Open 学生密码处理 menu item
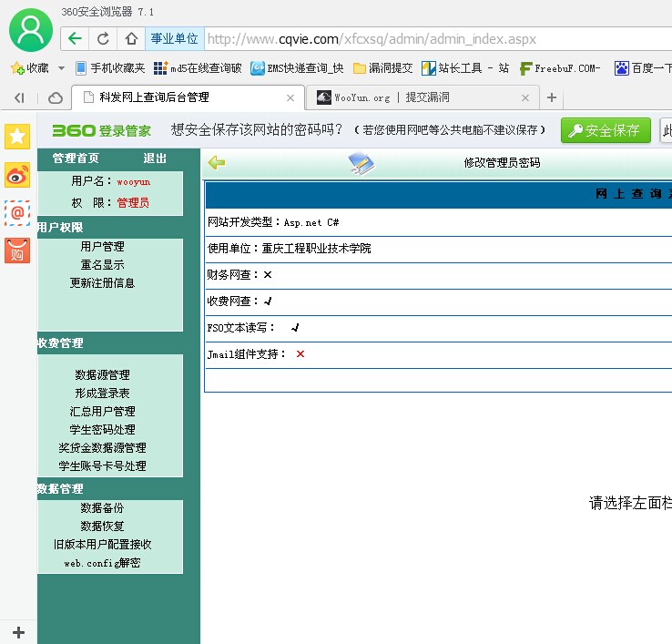 (x=102, y=430)
